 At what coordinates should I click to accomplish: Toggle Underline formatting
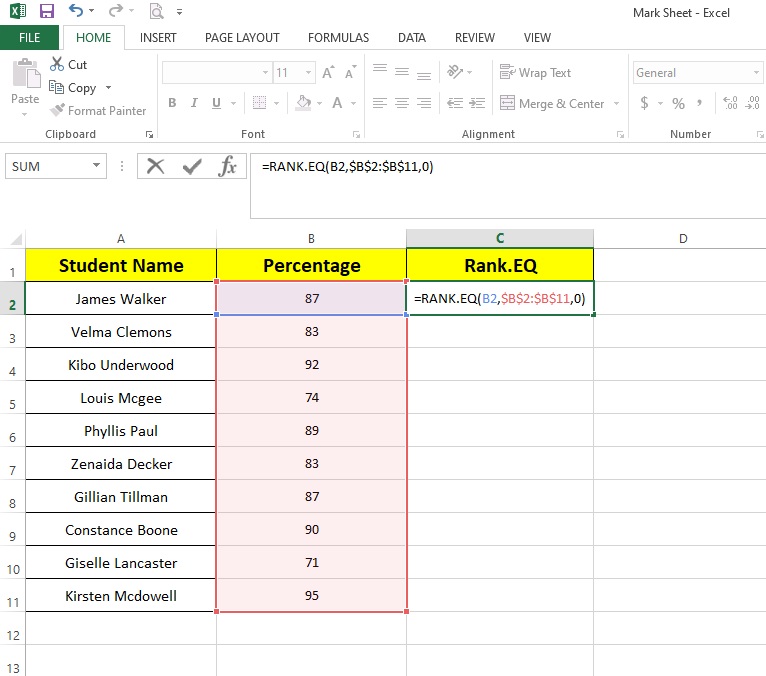click(x=216, y=103)
